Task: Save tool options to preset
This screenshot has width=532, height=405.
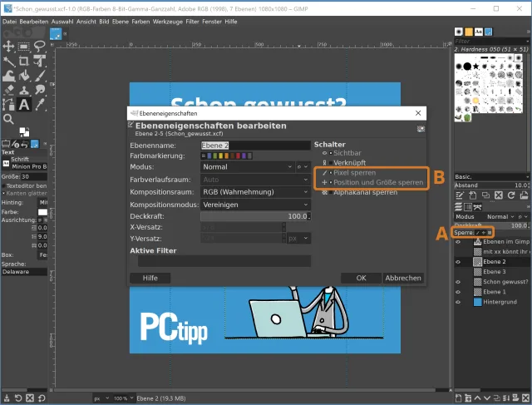Action: (7, 398)
